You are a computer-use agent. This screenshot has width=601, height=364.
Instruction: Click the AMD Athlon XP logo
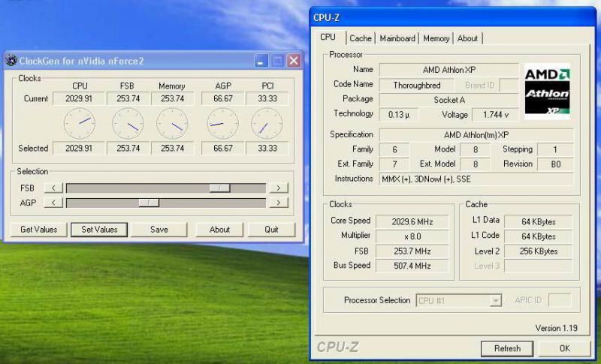click(x=547, y=92)
